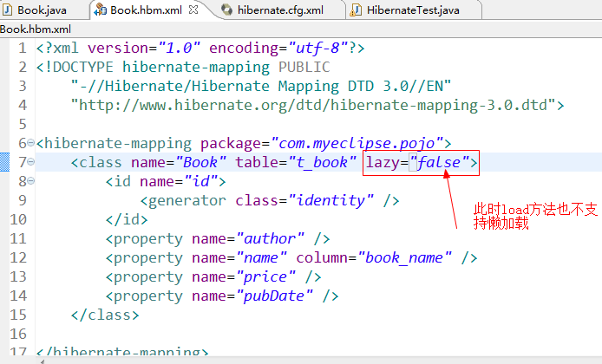Collapse the class element fold on line 7

click(x=31, y=162)
